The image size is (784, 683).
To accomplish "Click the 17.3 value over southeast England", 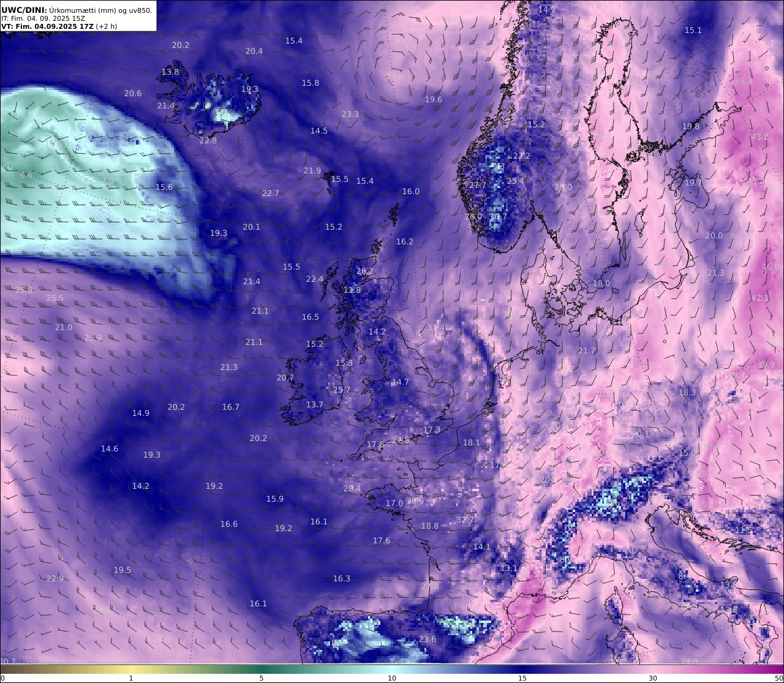I will 432,430.
